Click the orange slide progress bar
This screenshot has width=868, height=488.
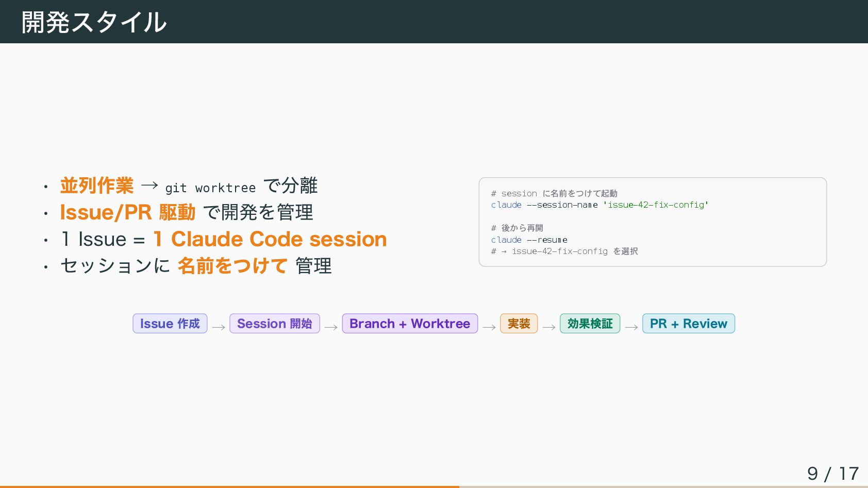click(229, 486)
